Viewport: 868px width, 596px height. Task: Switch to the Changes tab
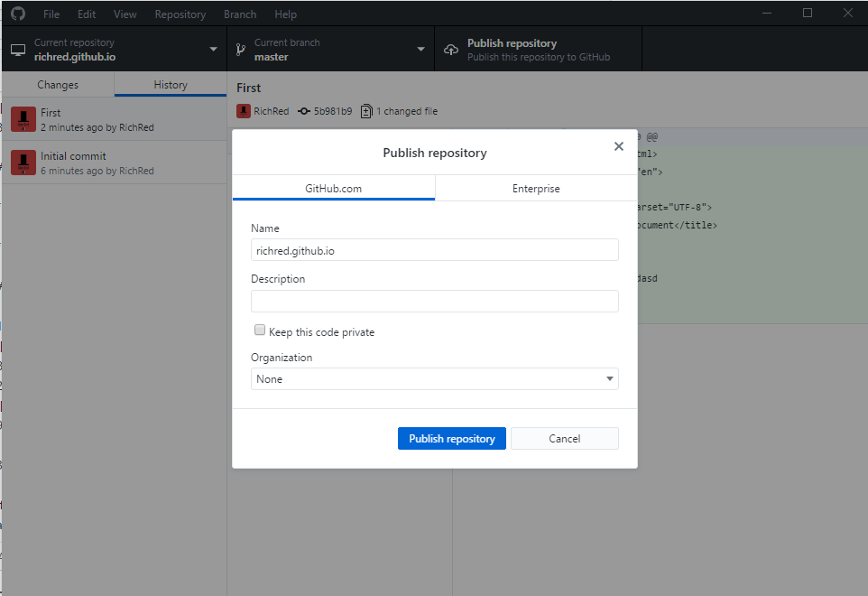point(58,85)
